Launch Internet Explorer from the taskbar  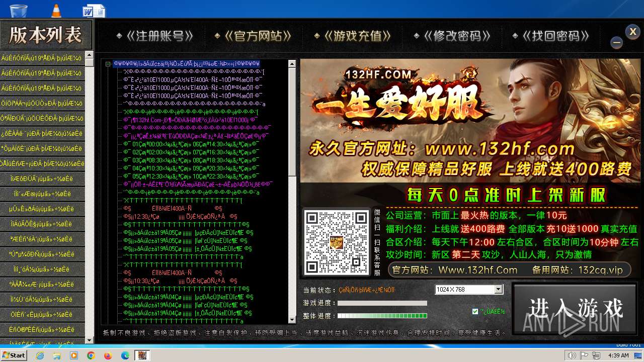click(x=40, y=355)
